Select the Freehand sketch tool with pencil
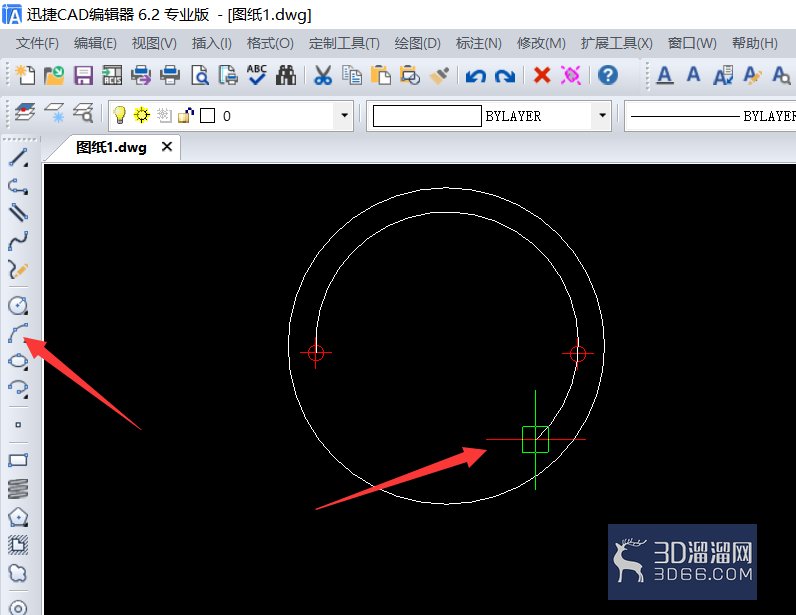This screenshot has height=615, width=796. coord(18,269)
